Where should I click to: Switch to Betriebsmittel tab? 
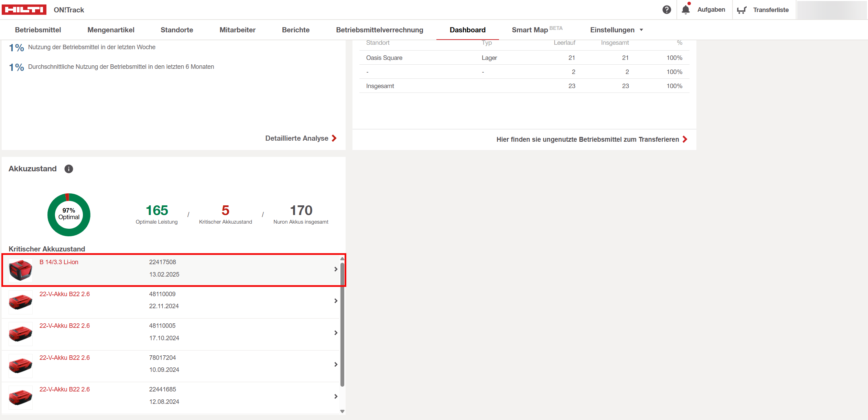(x=38, y=30)
